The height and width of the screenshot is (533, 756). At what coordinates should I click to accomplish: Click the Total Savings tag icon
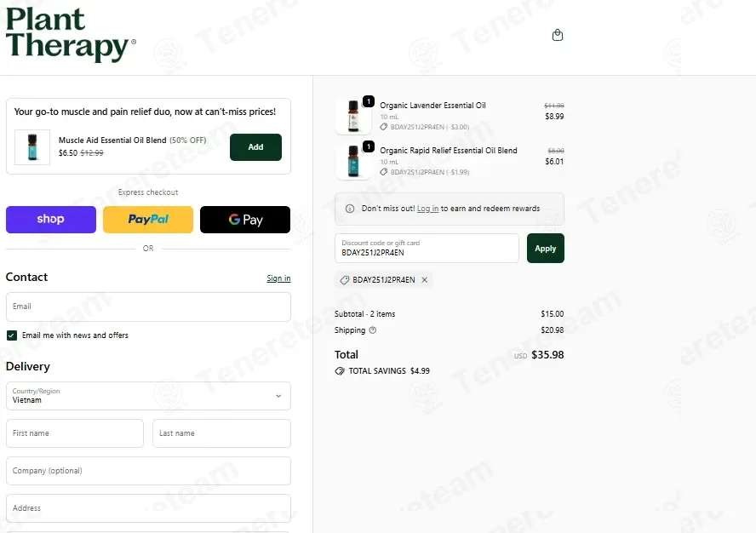tap(340, 371)
